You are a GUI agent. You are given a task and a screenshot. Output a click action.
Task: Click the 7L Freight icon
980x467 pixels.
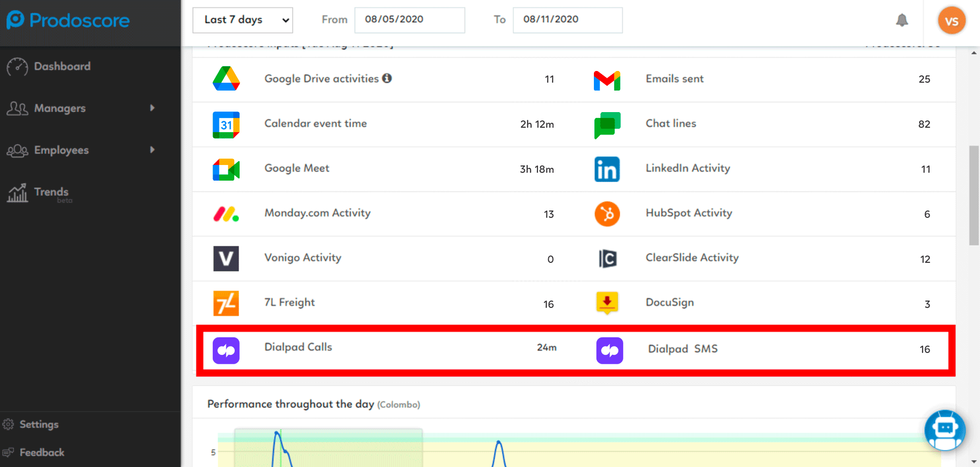226,303
